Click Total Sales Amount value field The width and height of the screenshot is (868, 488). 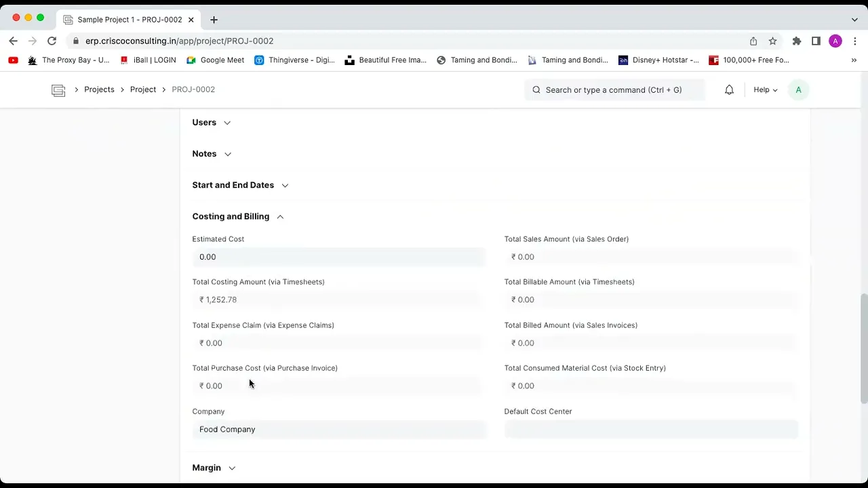click(651, 257)
